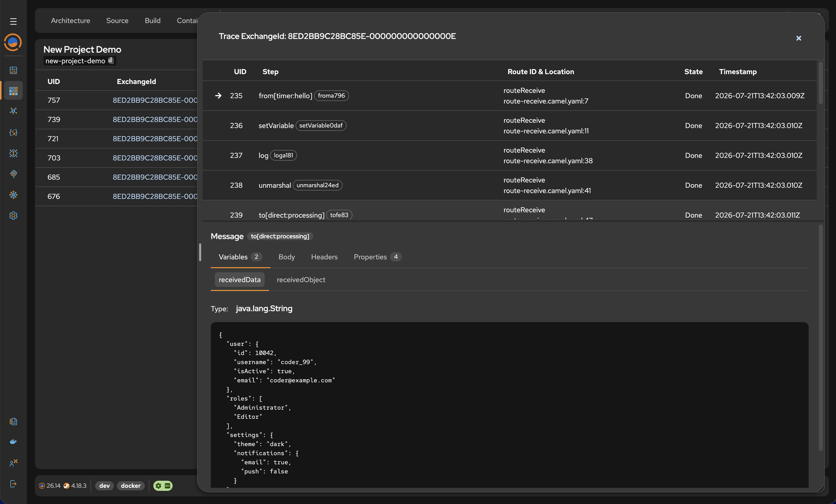Open the hamburger menu in the sidebar

(x=13, y=21)
